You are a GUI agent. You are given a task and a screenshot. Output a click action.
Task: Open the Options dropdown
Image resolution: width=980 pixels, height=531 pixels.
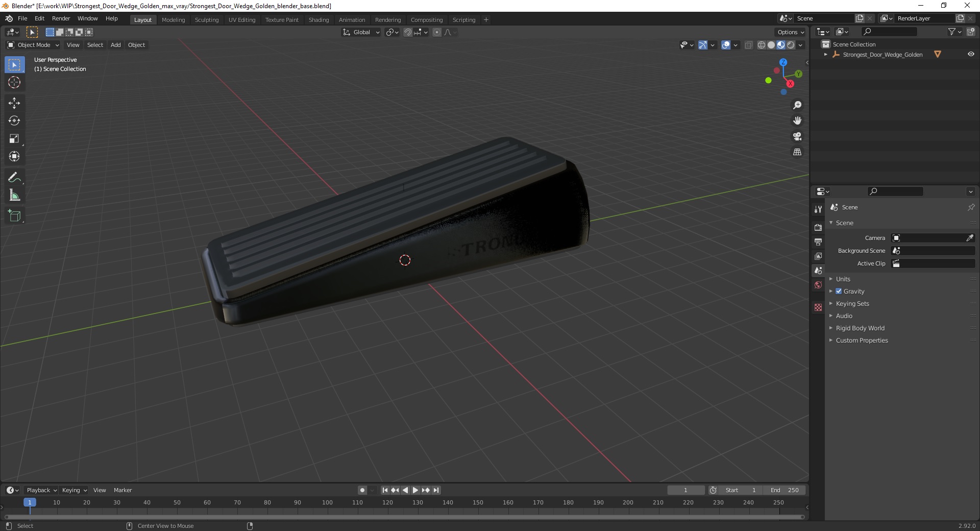click(x=791, y=32)
